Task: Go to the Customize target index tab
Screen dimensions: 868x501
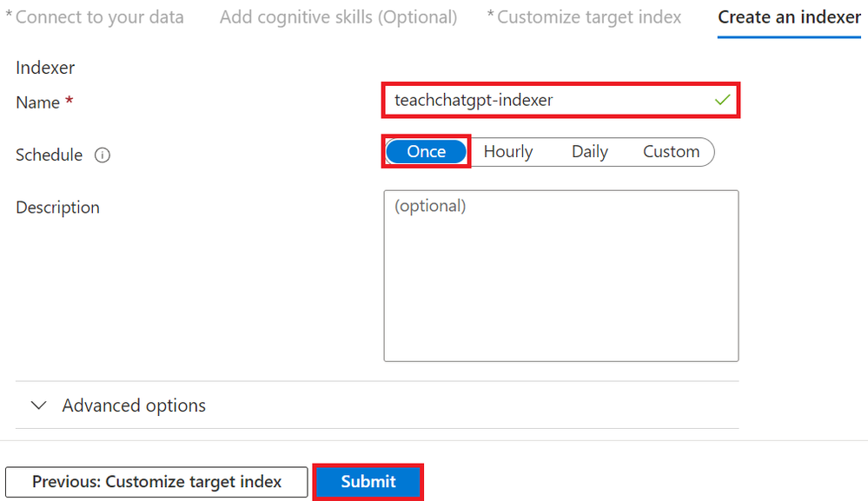Action: coord(584,17)
